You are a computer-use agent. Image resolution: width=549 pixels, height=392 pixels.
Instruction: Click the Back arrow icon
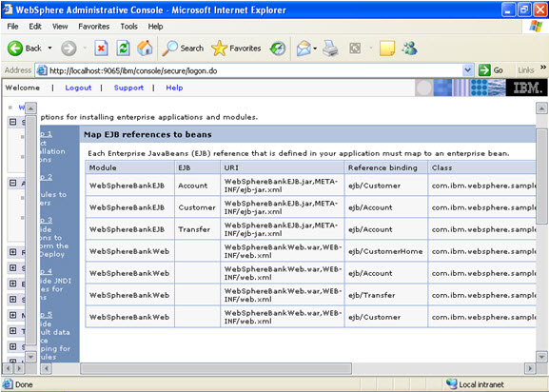click(15, 49)
